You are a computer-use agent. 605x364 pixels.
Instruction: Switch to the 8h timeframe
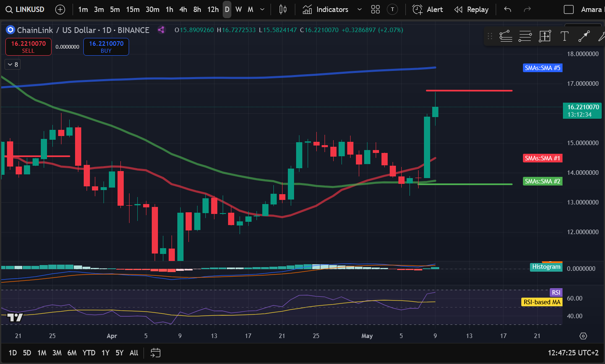tap(197, 9)
